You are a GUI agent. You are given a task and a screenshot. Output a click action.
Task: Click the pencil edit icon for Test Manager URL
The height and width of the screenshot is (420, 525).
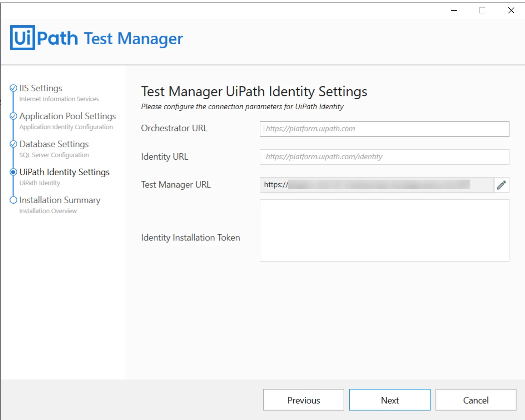pos(501,185)
